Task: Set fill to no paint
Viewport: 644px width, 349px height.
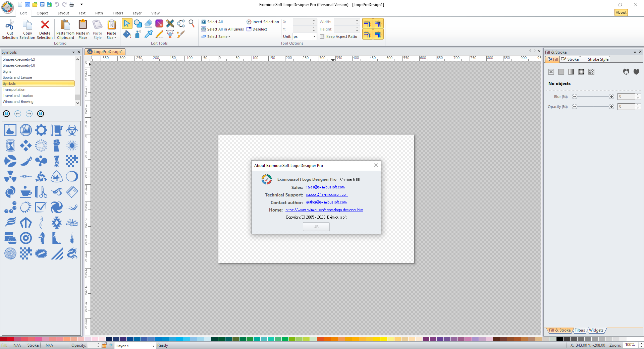Action: coord(551,72)
